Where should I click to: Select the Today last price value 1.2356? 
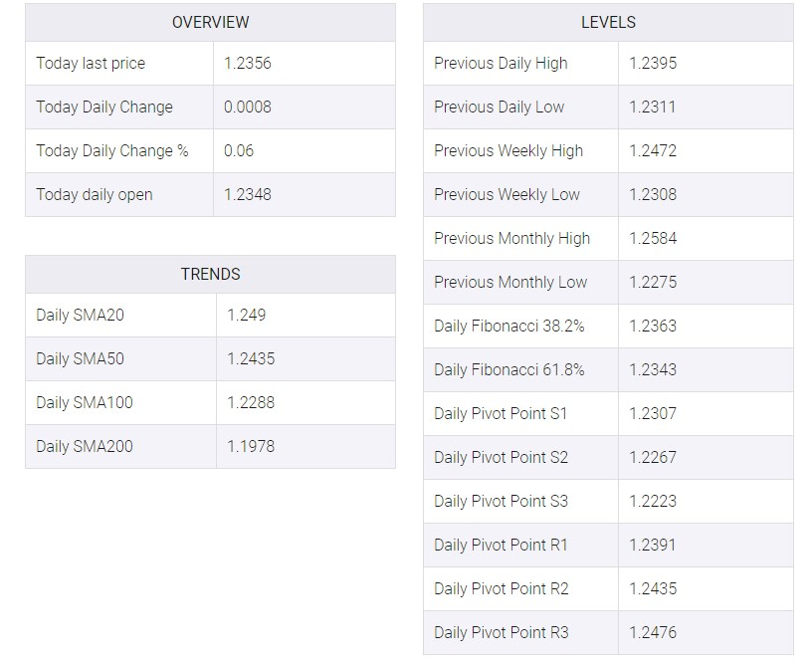click(x=248, y=63)
